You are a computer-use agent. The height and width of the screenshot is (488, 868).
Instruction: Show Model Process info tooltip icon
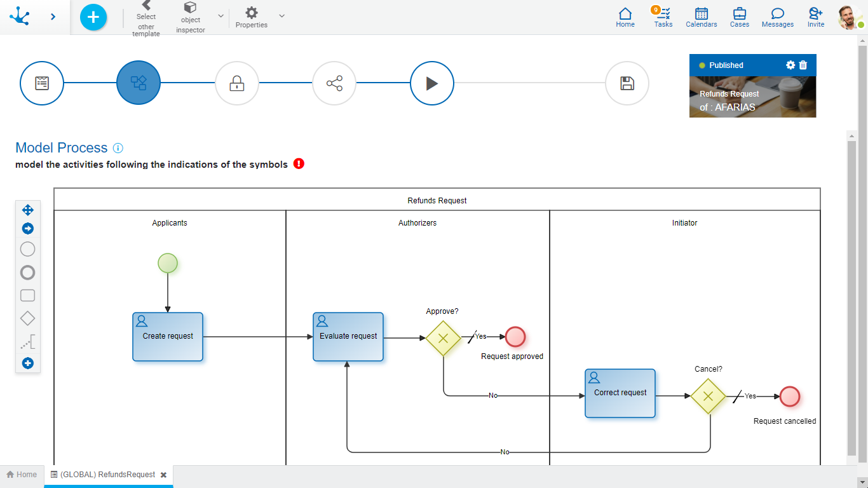pyautogui.click(x=118, y=148)
